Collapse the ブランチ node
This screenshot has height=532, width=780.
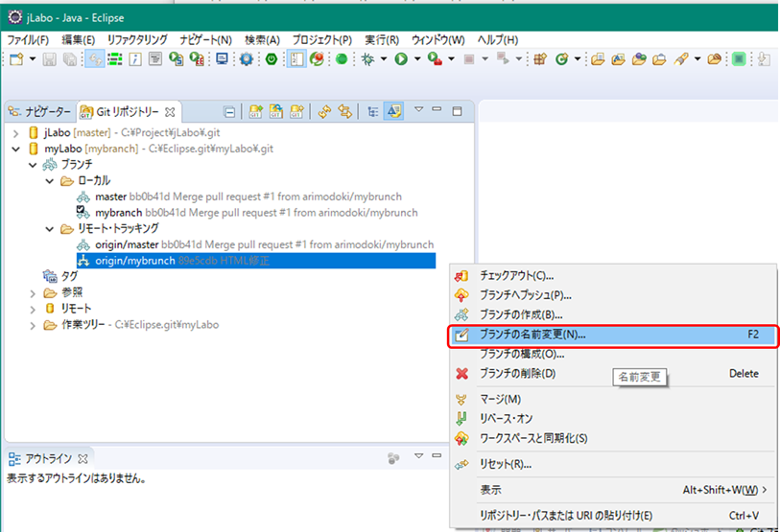coord(33,165)
